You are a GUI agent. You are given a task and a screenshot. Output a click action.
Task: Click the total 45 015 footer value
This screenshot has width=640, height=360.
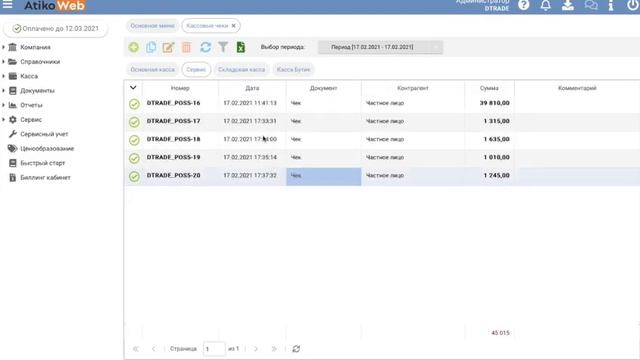(500, 333)
